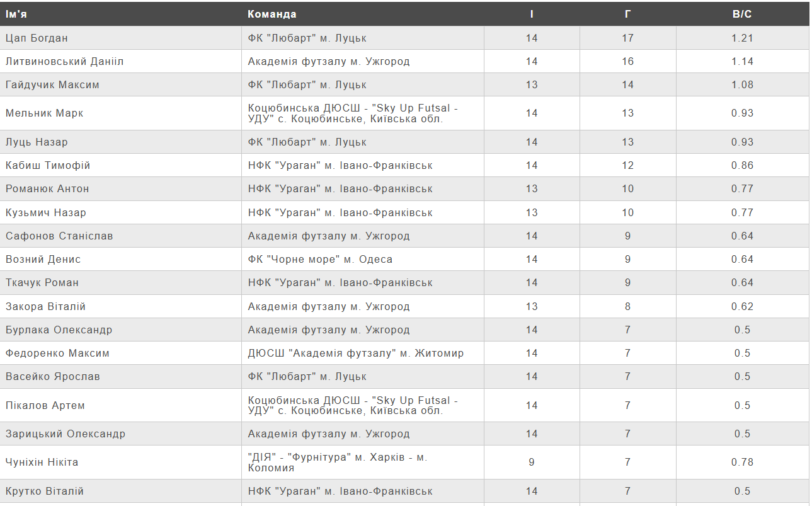812x506 pixels.
Task: Open the ДЮСШ "Академія футзалу" м. Житомир team
Action: 356,353
